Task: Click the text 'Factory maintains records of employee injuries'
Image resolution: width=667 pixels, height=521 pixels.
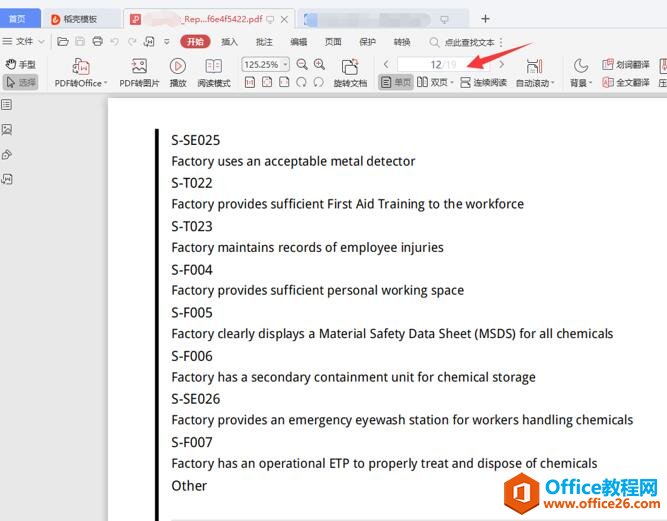Action: (307, 248)
